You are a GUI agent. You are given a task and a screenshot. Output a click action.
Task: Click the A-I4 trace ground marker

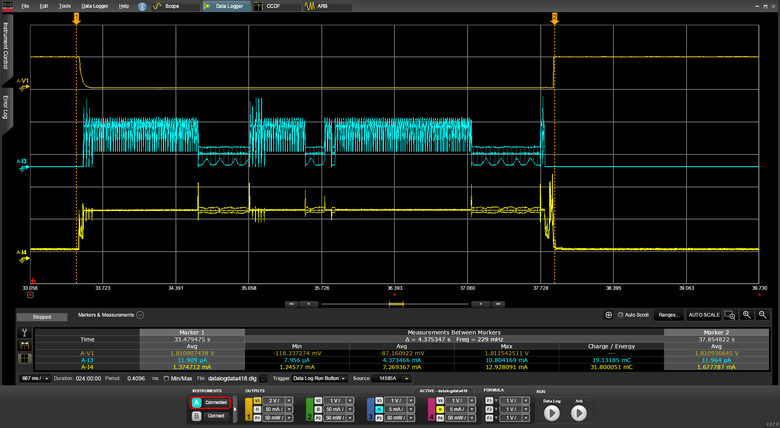(x=23, y=256)
